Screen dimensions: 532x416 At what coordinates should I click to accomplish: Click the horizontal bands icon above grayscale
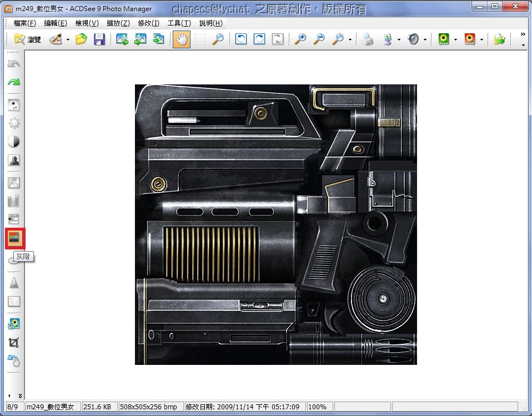point(14,219)
